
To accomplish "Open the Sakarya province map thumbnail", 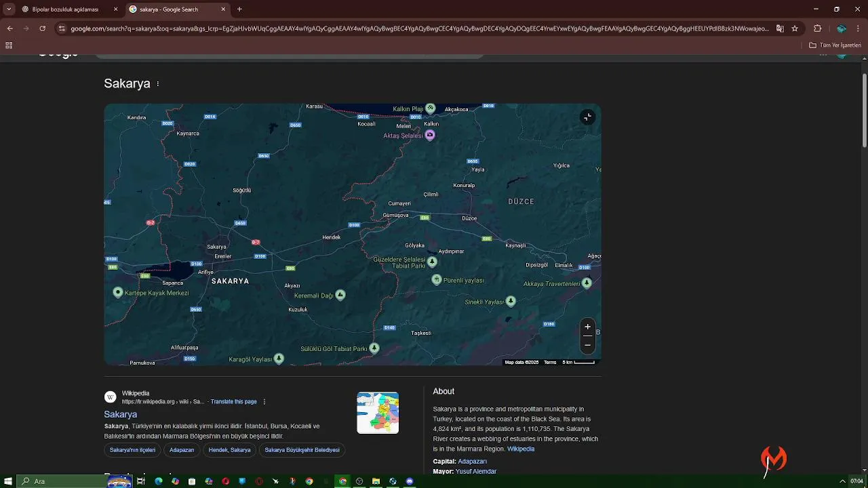I will (378, 413).
